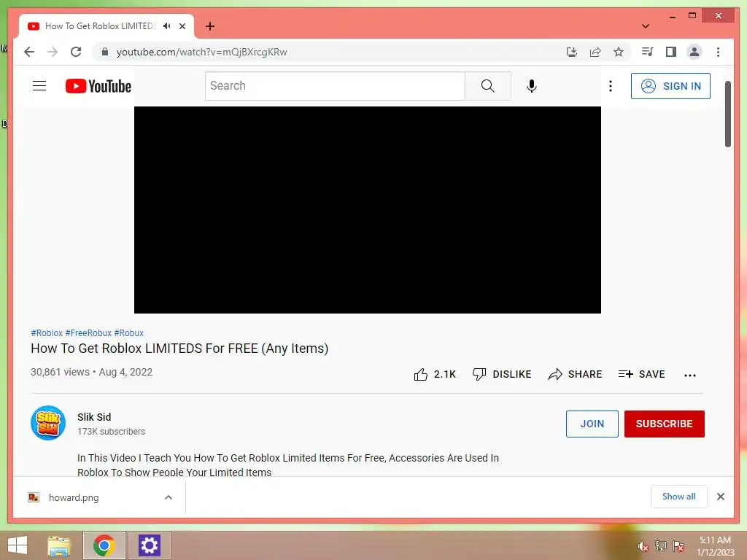Open the Windows Start button

18,545
